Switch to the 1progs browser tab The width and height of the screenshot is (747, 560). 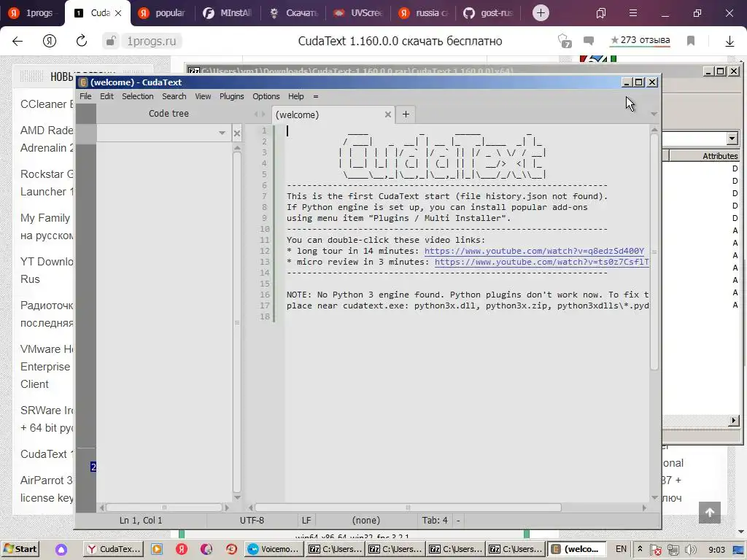[31, 13]
